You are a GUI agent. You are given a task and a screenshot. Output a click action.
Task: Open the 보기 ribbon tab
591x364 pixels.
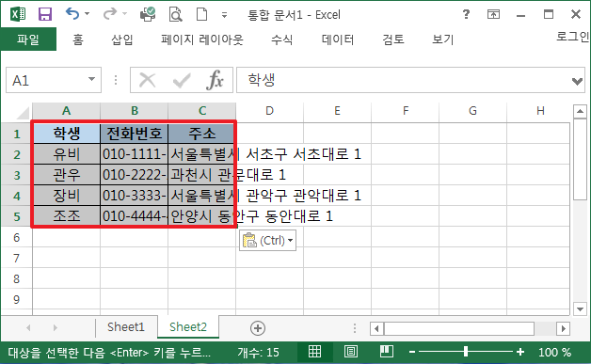tap(443, 40)
